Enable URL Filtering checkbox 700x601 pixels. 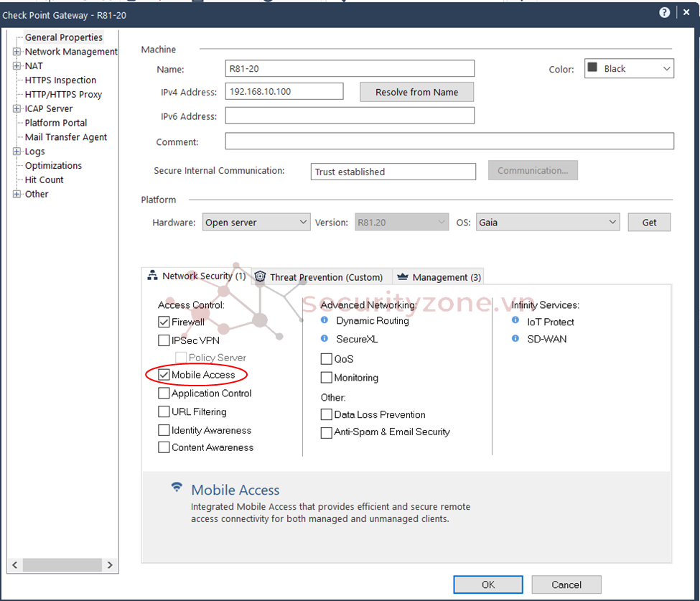pyautogui.click(x=164, y=411)
